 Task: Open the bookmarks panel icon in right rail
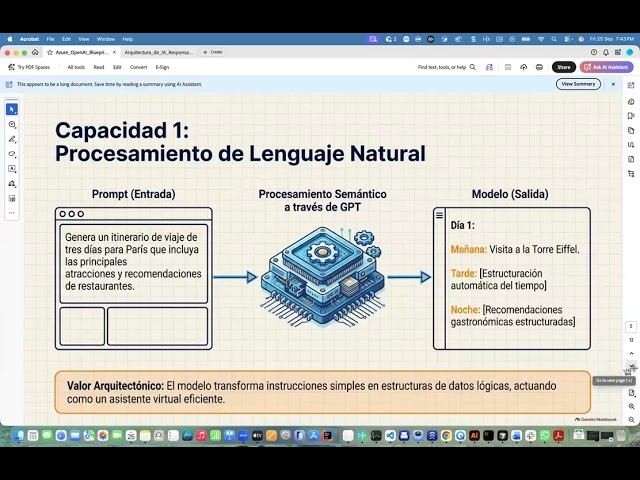coord(631,116)
